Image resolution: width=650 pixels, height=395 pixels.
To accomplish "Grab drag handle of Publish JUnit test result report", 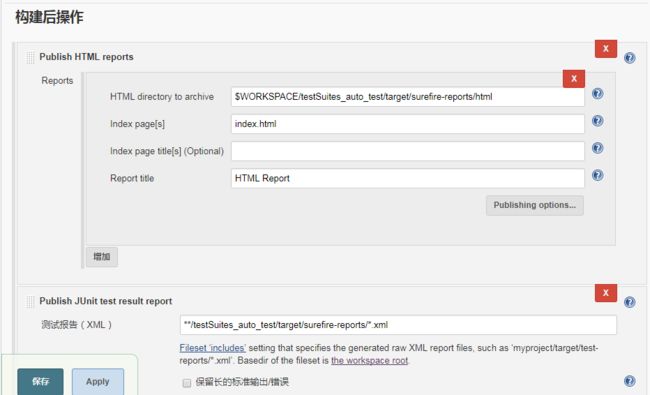I will click(30, 301).
